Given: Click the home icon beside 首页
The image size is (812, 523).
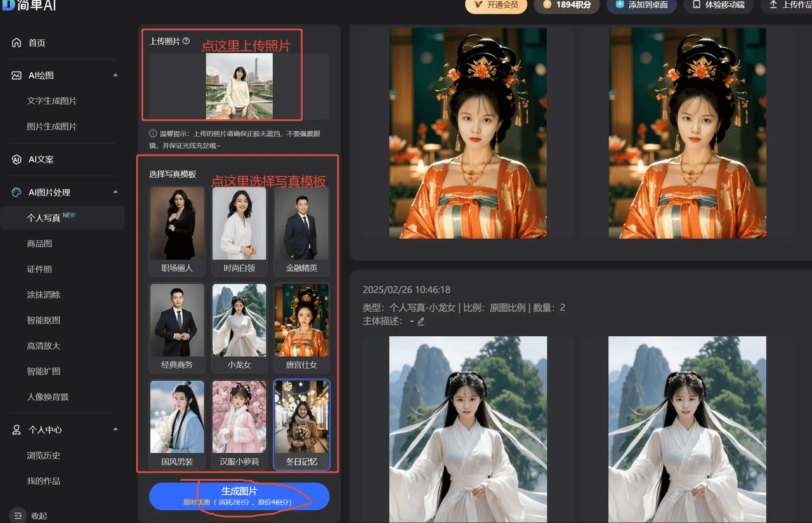Looking at the screenshot, I should (x=16, y=43).
